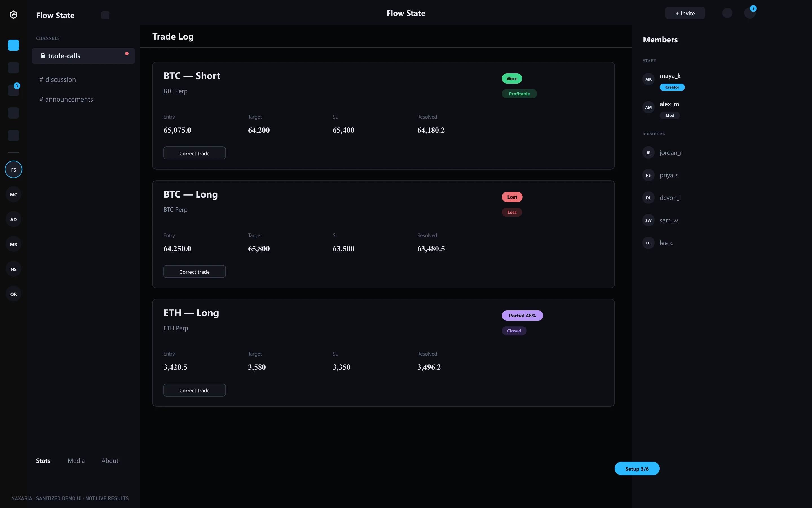
Task: Open the rail icon with badge 3
Action: click(x=14, y=90)
